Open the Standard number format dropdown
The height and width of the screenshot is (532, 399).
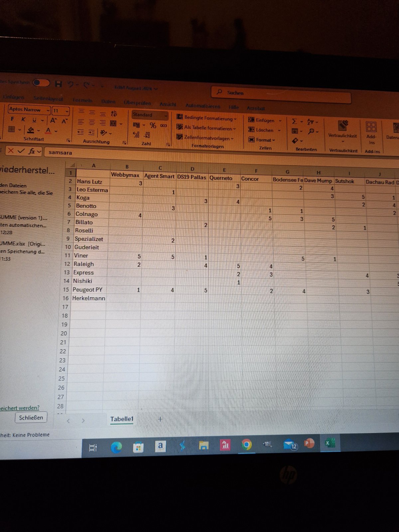click(166, 115)
